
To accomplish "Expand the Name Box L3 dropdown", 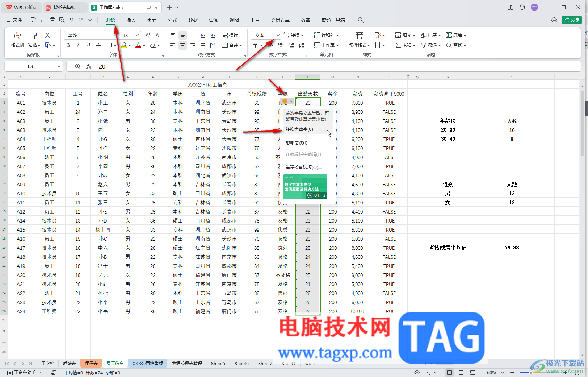I will pyautogui.click(x=59, y=66).
